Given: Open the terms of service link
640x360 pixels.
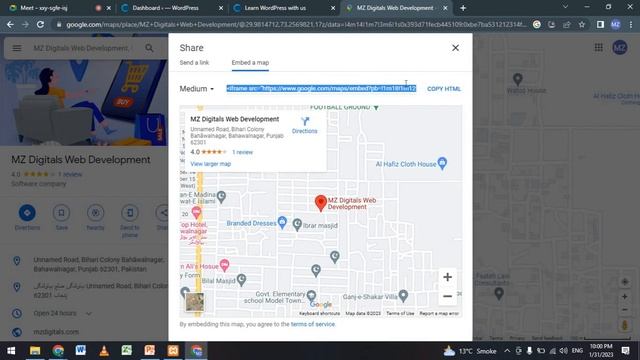Looking at the screenshot, I should point(313,324).
